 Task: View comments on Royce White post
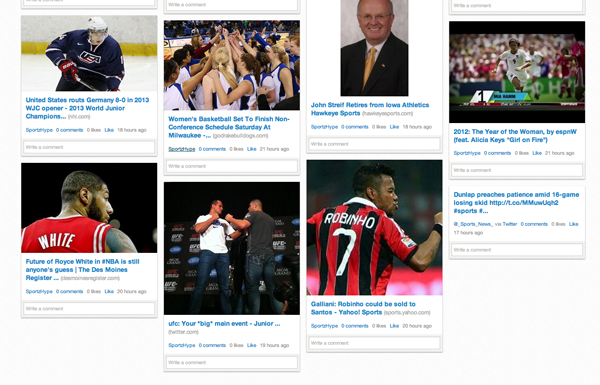(69, 292)
